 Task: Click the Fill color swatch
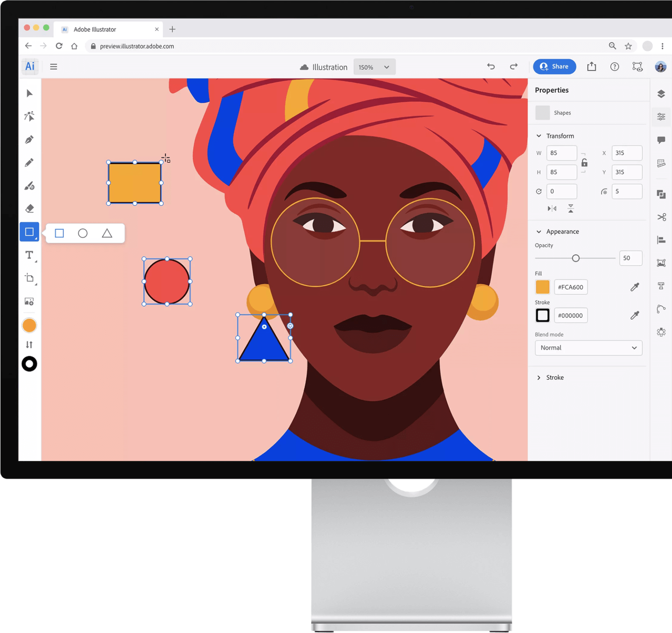click(x=542, y=287)
